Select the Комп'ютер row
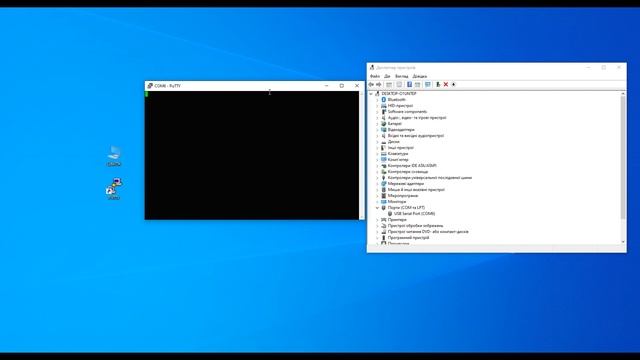Image resolution: width=640 pixels, height=360 pixels. tap(398, 160)
